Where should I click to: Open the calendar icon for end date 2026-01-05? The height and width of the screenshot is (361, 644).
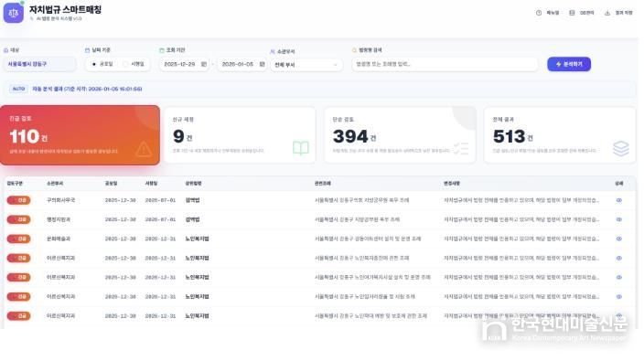tap(262, 64)
